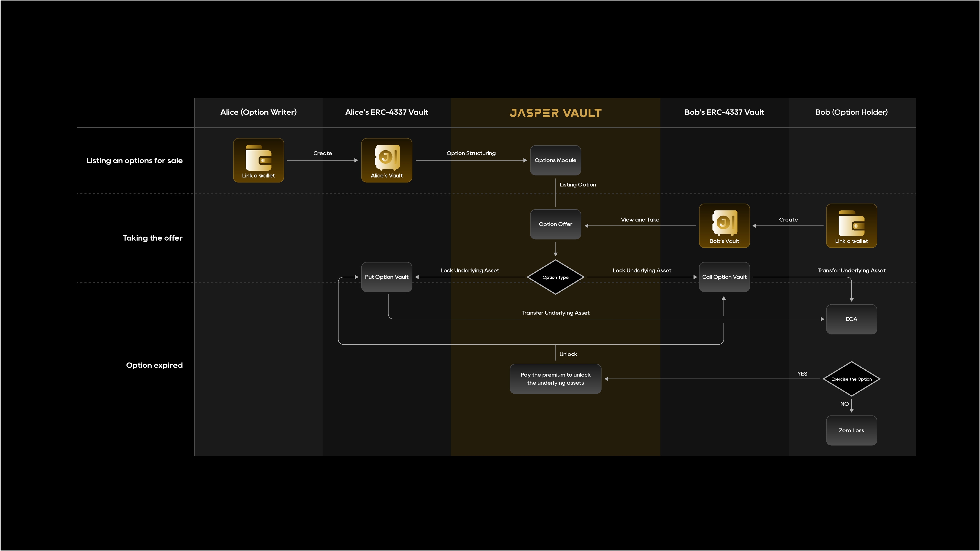Image resolution: width=980 pixels, height=551 pixels.
Task: Click the Alice (Option Writer) column header
Action: 258,112
